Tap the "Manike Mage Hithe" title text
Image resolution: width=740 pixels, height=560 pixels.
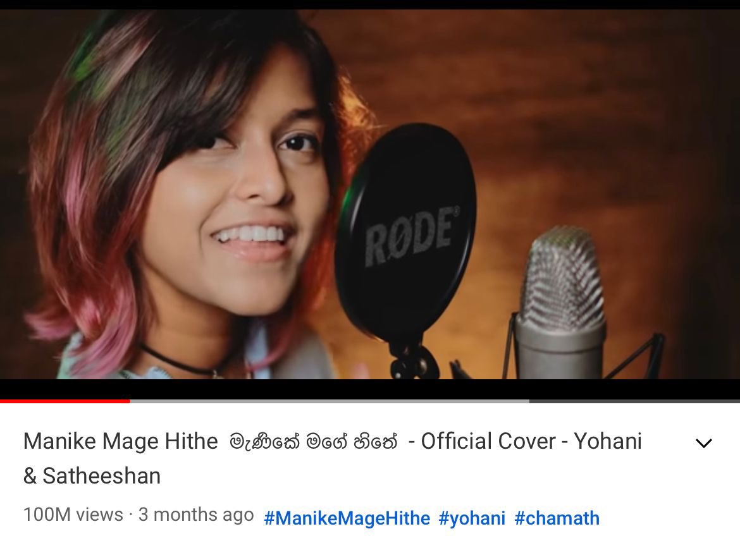(x=120, y=442)
